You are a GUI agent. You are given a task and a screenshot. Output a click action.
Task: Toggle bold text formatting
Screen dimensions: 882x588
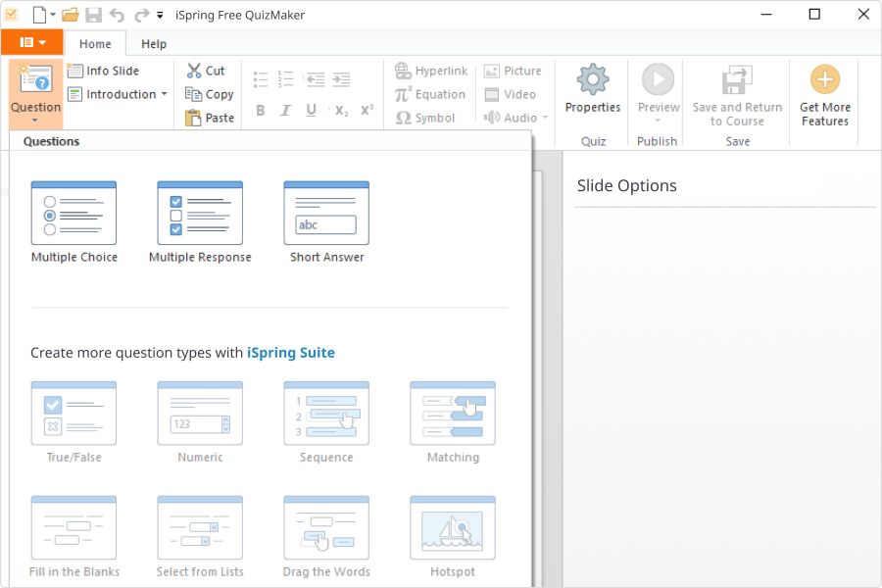[260, 111]
